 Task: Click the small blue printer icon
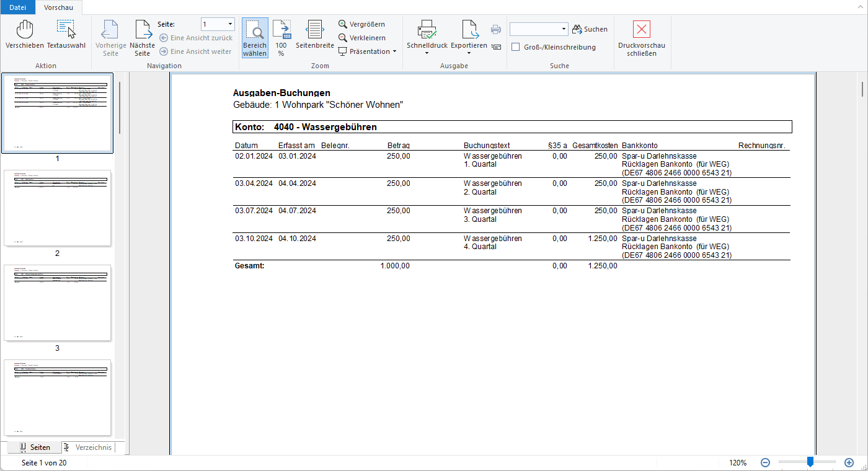[496, 29]
